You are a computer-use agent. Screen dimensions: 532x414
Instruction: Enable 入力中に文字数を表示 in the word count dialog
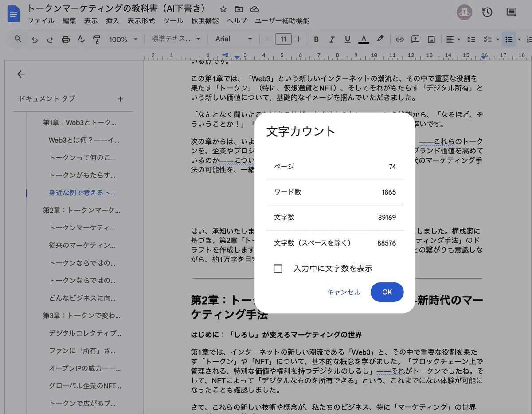pyautogui.click(x=278, y=268)
